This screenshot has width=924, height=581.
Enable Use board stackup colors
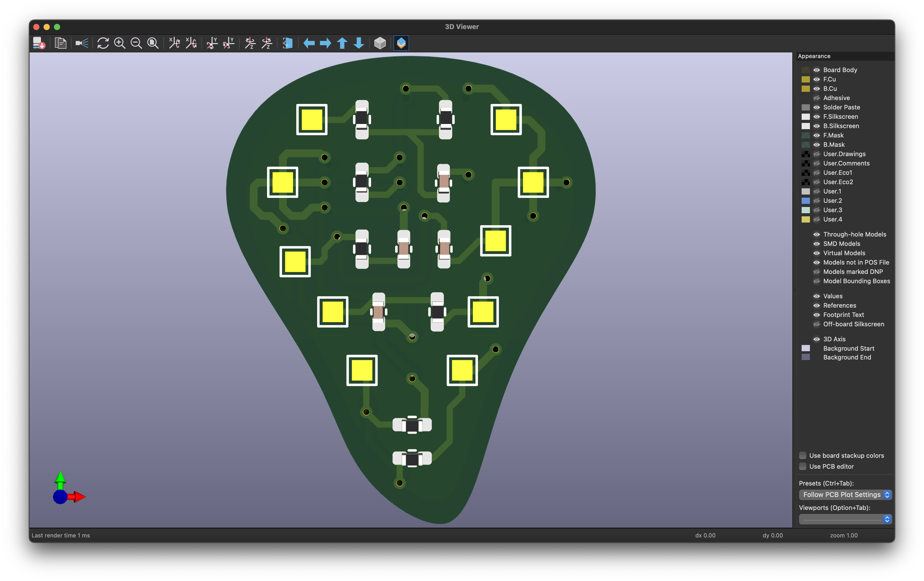pos(802,455)
